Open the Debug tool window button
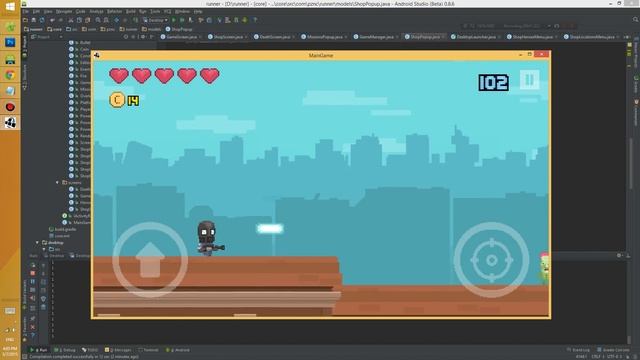This screenshot has width=640, height=360. 65,350
